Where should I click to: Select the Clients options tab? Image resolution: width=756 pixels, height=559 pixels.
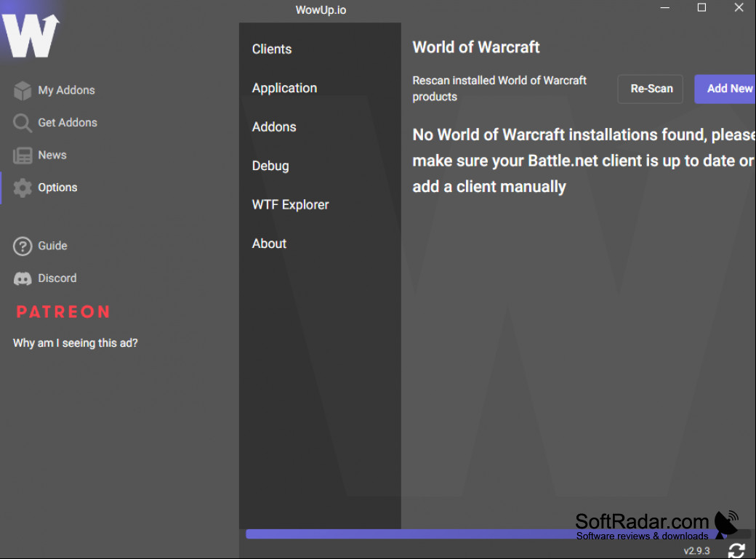pyautogui.click(x=272, y=49)
